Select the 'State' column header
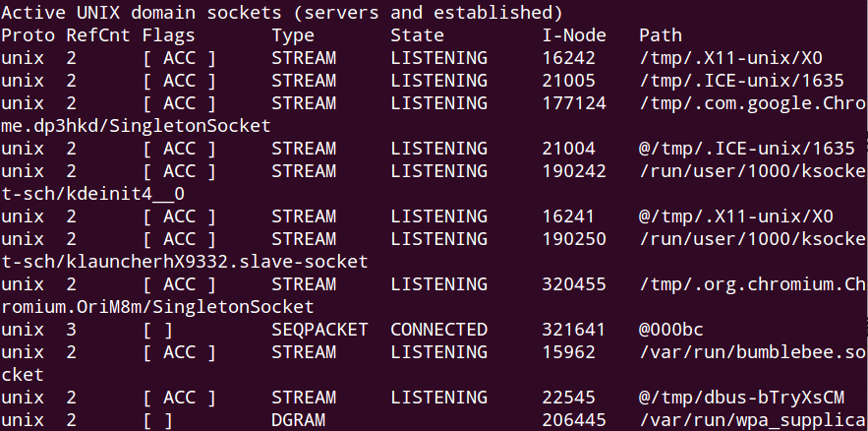The height and width of the screenshot is (431, 868). point(417,35)
